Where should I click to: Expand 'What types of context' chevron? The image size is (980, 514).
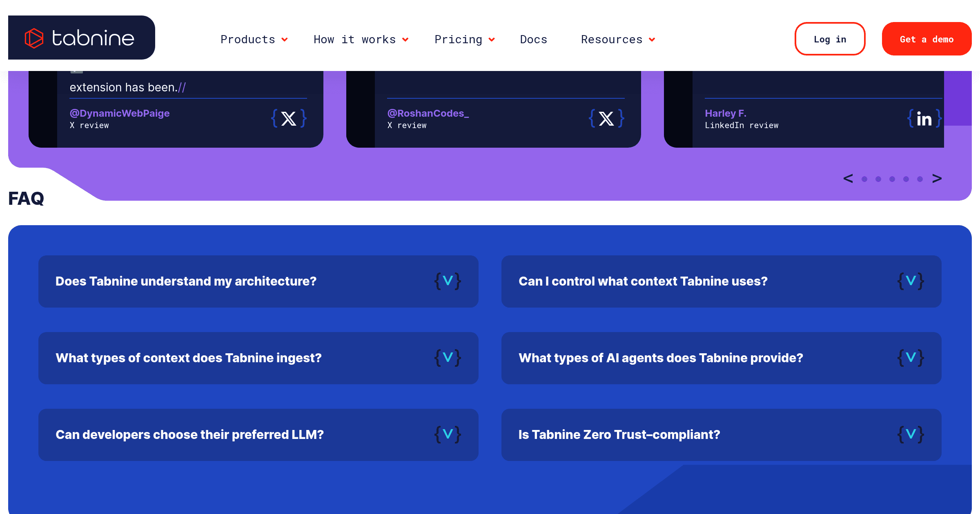(x=448, y=358)
